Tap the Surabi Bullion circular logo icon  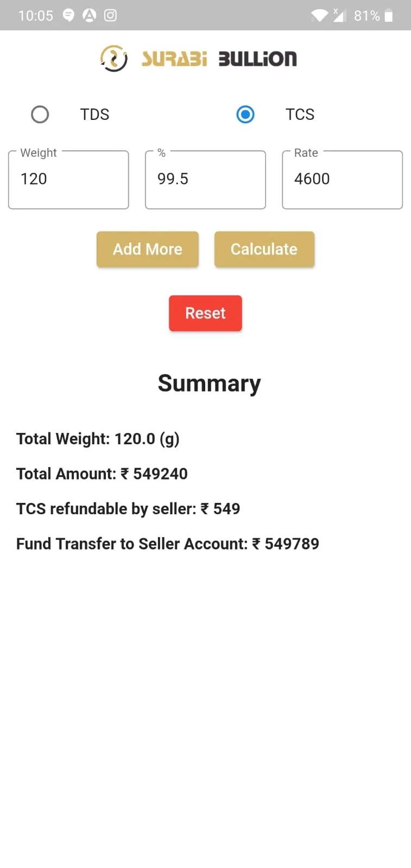tap(113, 59)
